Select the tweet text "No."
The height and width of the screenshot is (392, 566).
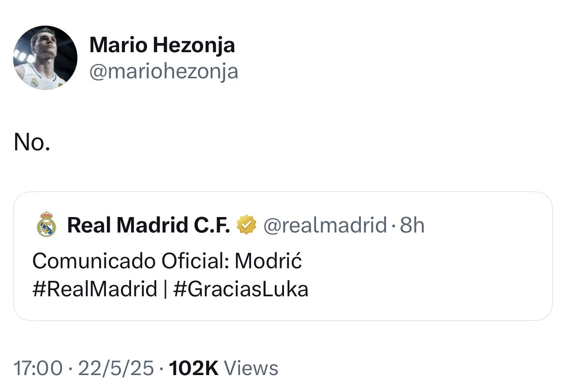tap(32, 142)
